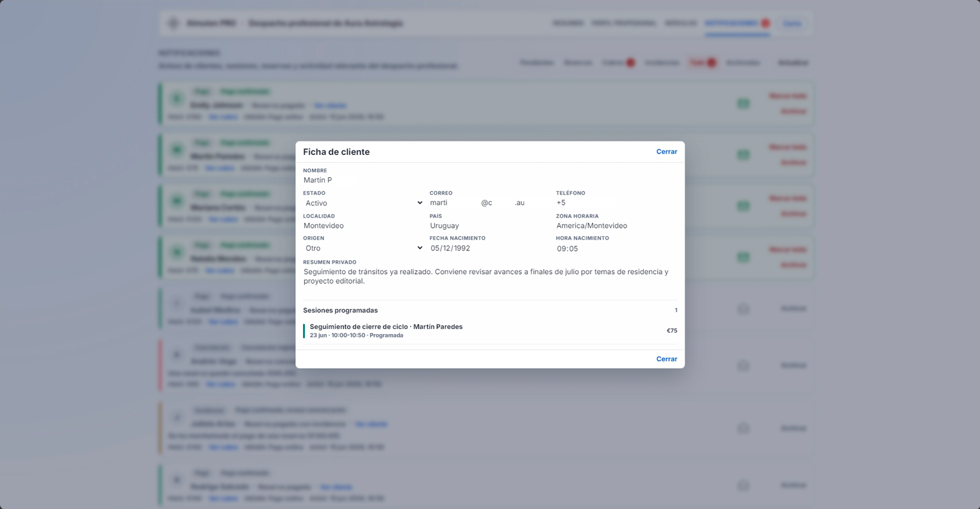The image size is (980, 509).
Task: Edit the País field showing Uruguay
Action: (x=489, y=225)
